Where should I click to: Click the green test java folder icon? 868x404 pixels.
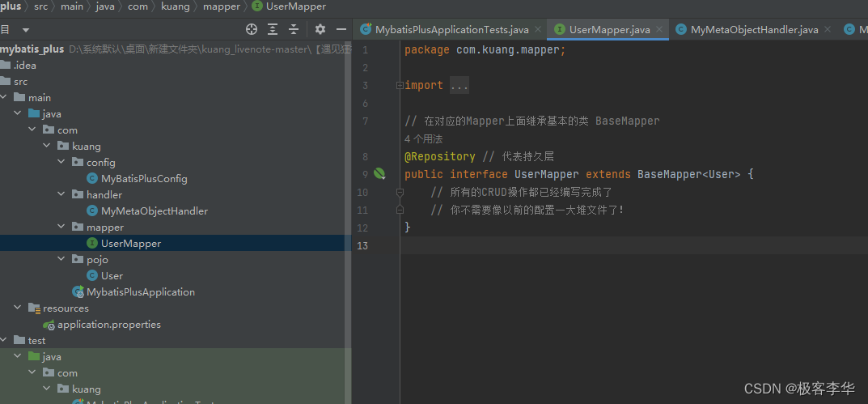click(34, 357)
